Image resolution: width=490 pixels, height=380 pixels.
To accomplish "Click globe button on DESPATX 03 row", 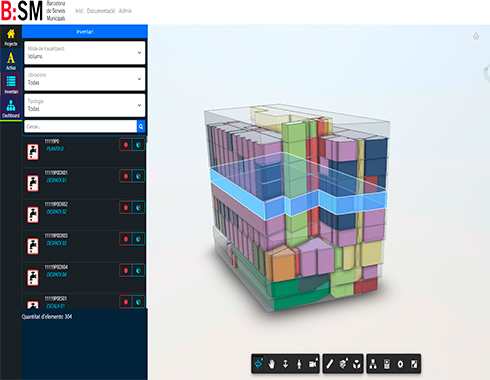I will click(138, 239).
